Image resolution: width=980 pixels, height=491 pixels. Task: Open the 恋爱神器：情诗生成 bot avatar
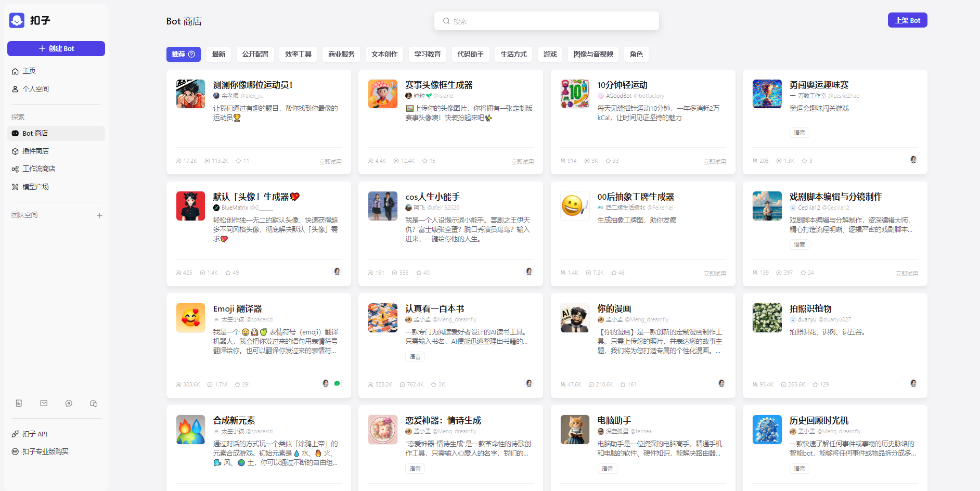click(x=383, y=429)
